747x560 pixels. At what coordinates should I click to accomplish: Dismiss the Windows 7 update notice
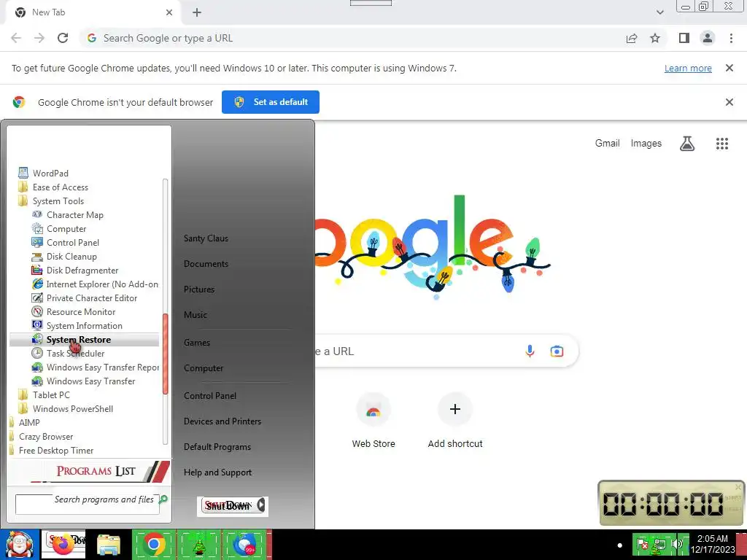[x=729, y=68]
